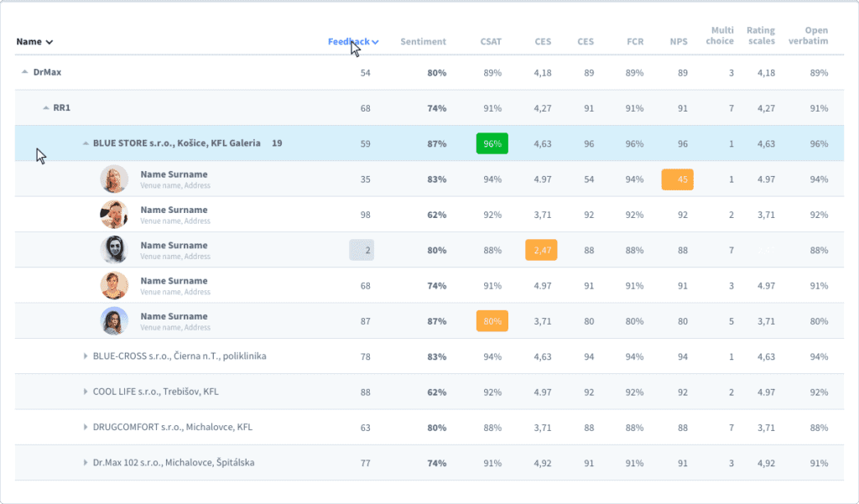The width and height of the screenshot is (859, 504).
Task: Click the Sentiment column header
Action: pyautogui.click(x=423, y=42)
